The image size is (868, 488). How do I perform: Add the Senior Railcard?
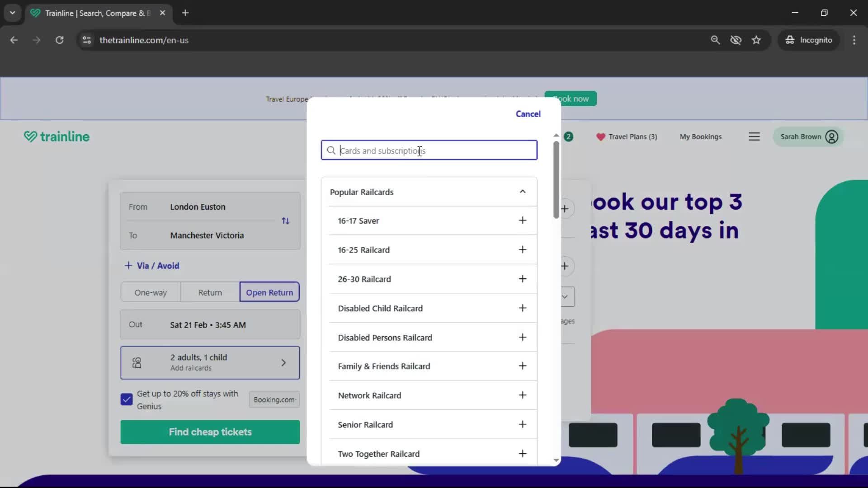click(522, 424)
